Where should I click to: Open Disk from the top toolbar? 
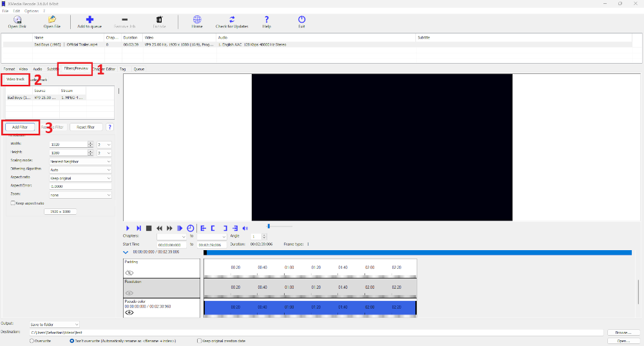point(17,22)
